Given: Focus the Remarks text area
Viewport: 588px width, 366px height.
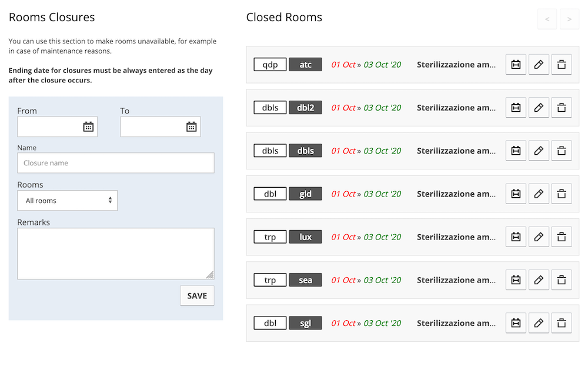Looking at the screenshot, I should coord(116,254).
